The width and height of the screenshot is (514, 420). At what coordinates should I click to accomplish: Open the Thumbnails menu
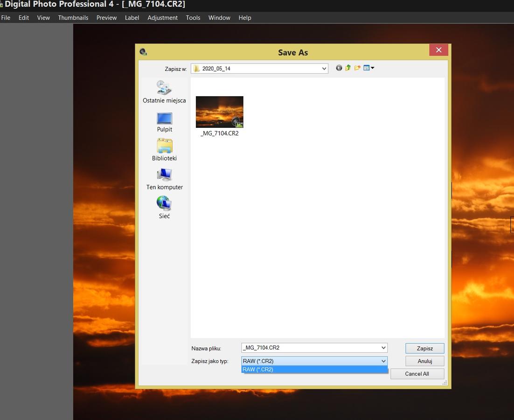click(73, 18)
